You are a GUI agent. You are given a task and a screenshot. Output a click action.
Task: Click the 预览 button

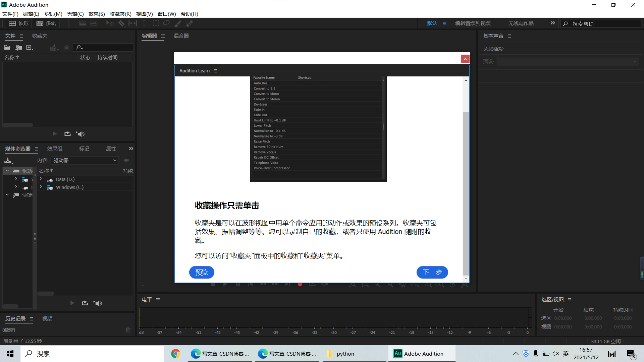click(x=202, y=272)
